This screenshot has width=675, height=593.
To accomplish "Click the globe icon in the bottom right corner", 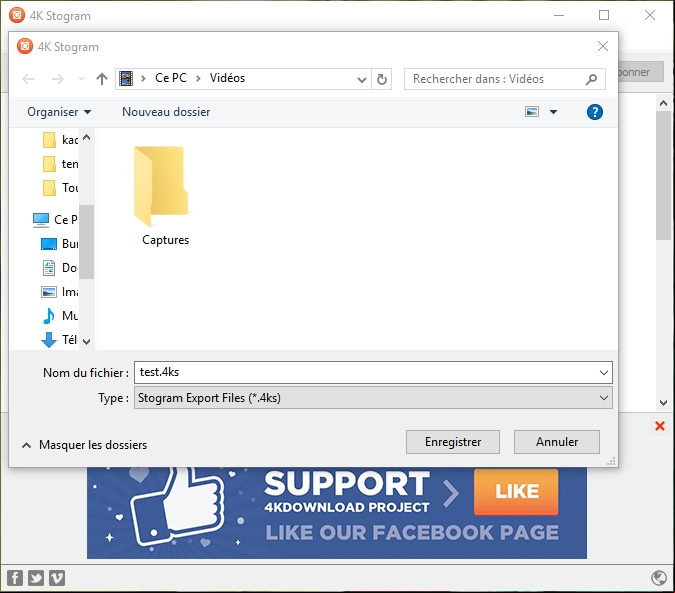I will coord(659,578).
